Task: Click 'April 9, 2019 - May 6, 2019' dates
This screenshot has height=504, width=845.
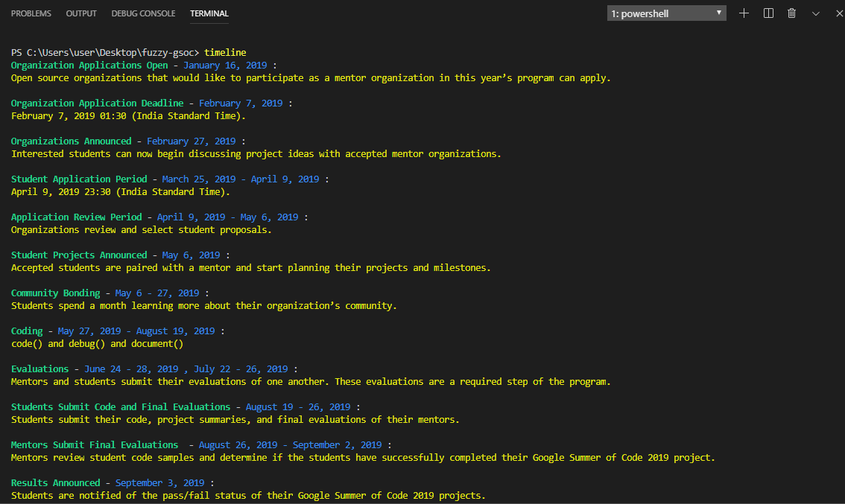Action: pyautogui.click(x=227, y=217)
